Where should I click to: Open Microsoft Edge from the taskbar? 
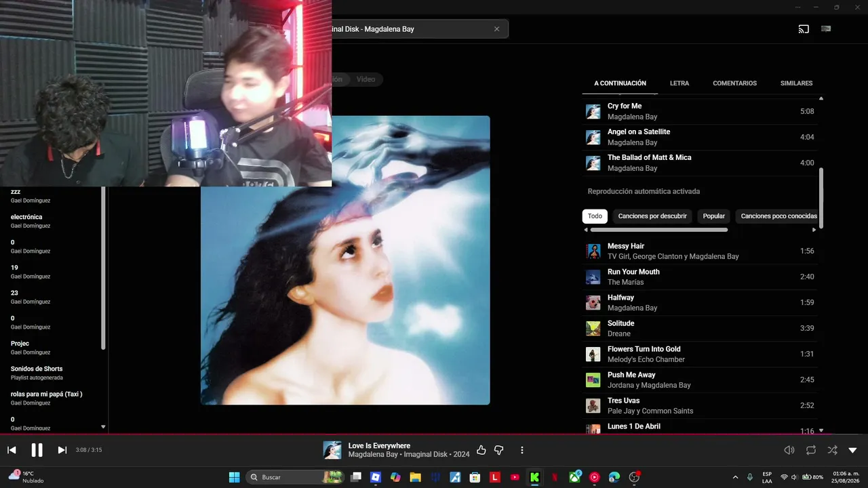614,477
